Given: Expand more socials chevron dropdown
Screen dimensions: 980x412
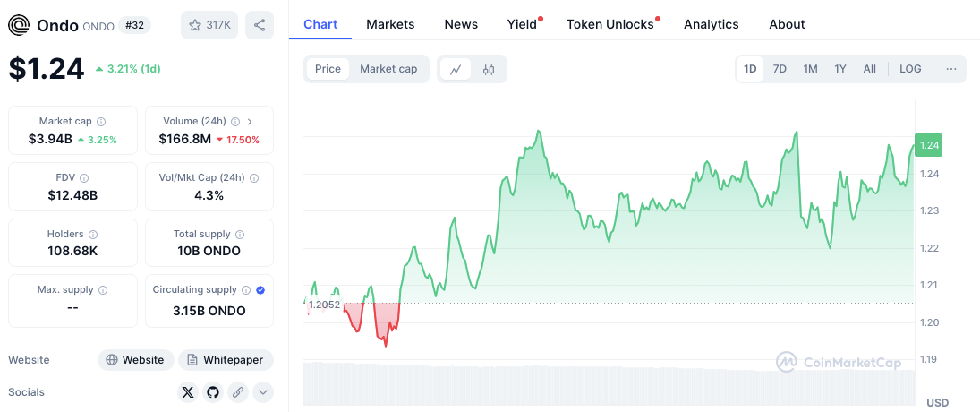Looking at the screenshot, I should coord(263,392).
